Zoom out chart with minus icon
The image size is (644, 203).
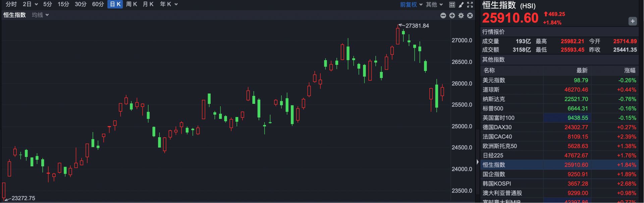point(443,15)
